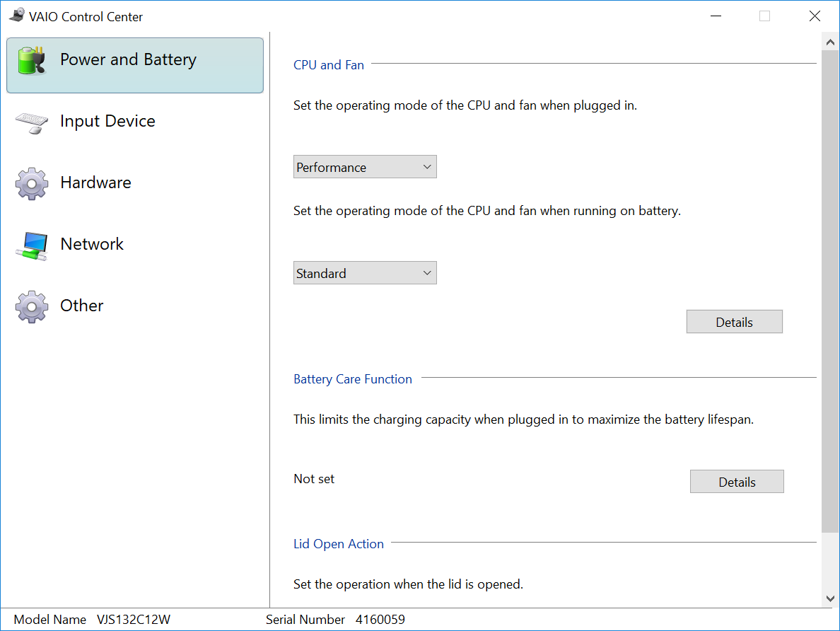Click text about mode when running on battery
The width and height of the screenshot is (840, 631).
click(487, 212)
